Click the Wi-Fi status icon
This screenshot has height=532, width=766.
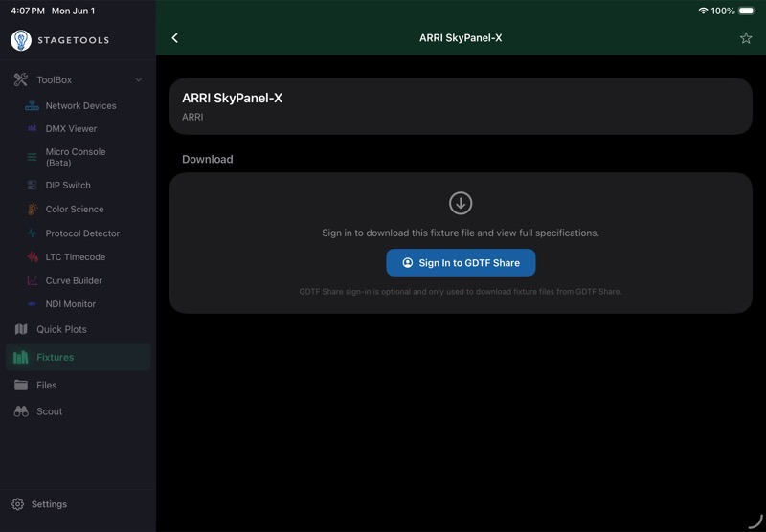[x=703, y=11]
